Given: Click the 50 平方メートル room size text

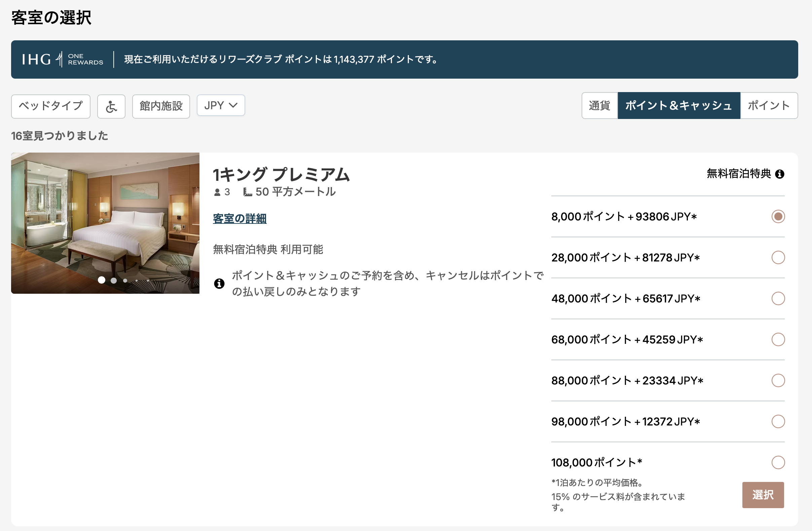Looking at the screenshot, I should tap(295, 192).
